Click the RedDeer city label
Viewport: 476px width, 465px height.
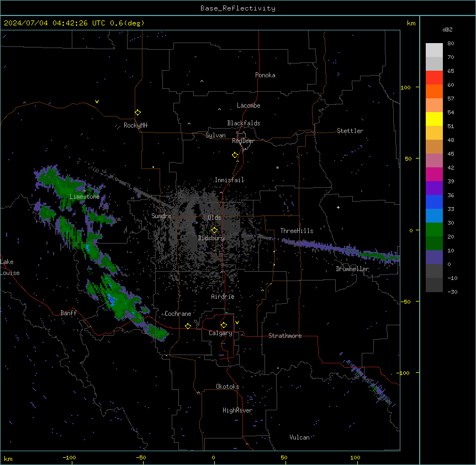[243, 141]
